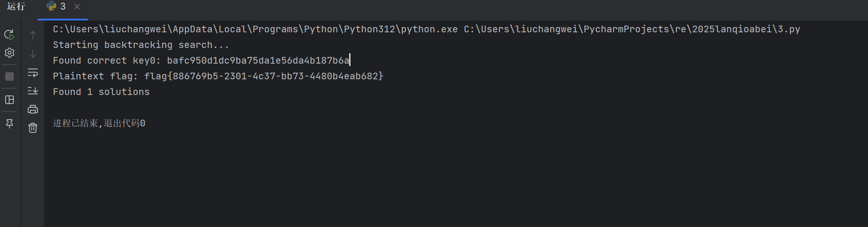Click the stop process square button

10,76
